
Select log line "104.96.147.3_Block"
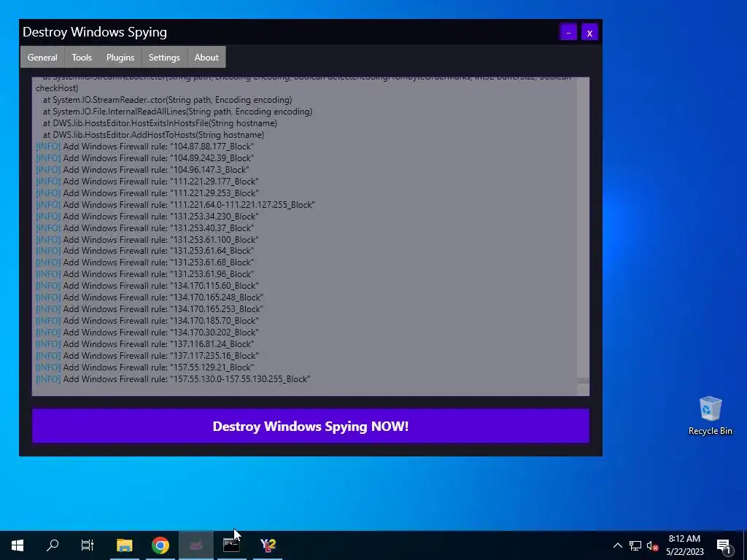click(142, 169)
